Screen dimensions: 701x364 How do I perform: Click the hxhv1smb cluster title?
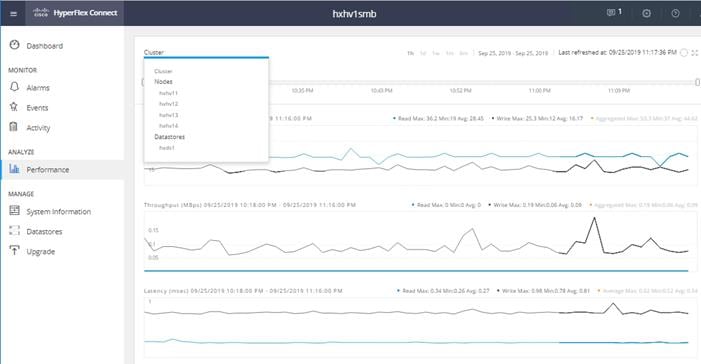click(355, 14)
